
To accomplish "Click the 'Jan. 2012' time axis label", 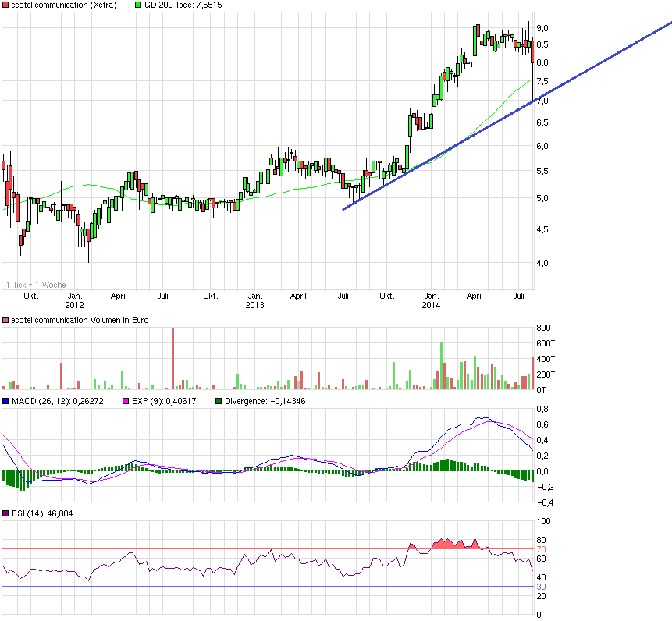I will [75, 301].
